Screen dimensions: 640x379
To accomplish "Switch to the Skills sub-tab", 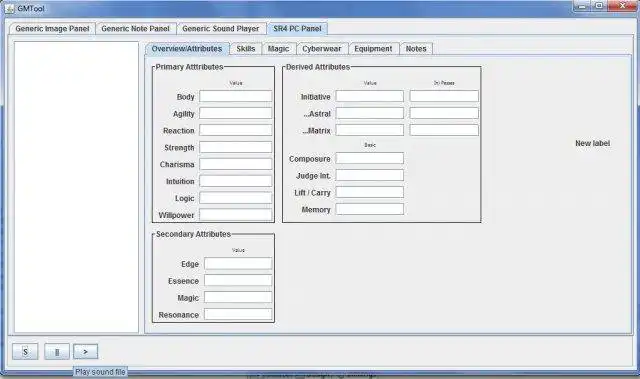I will click(x=246, y=49).
